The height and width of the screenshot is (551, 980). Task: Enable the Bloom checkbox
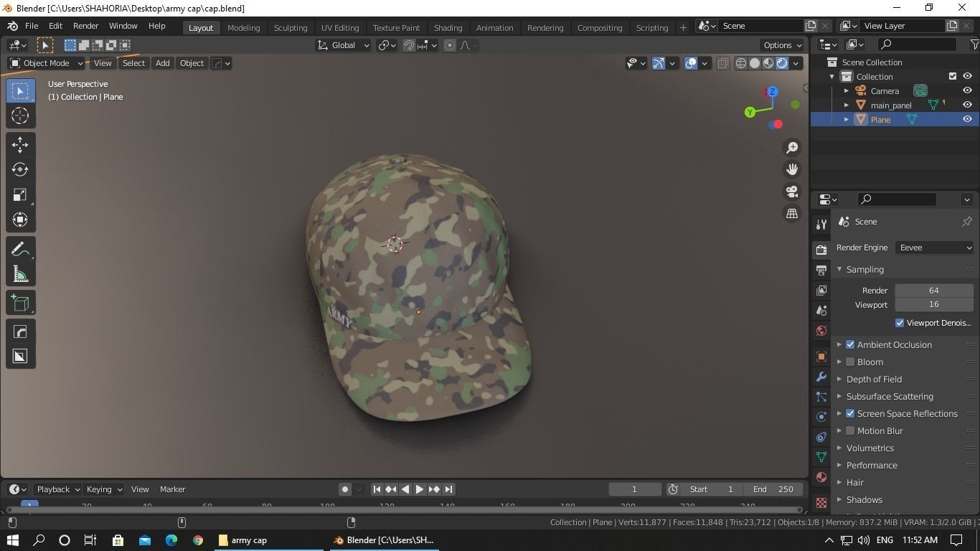point(850,362)
